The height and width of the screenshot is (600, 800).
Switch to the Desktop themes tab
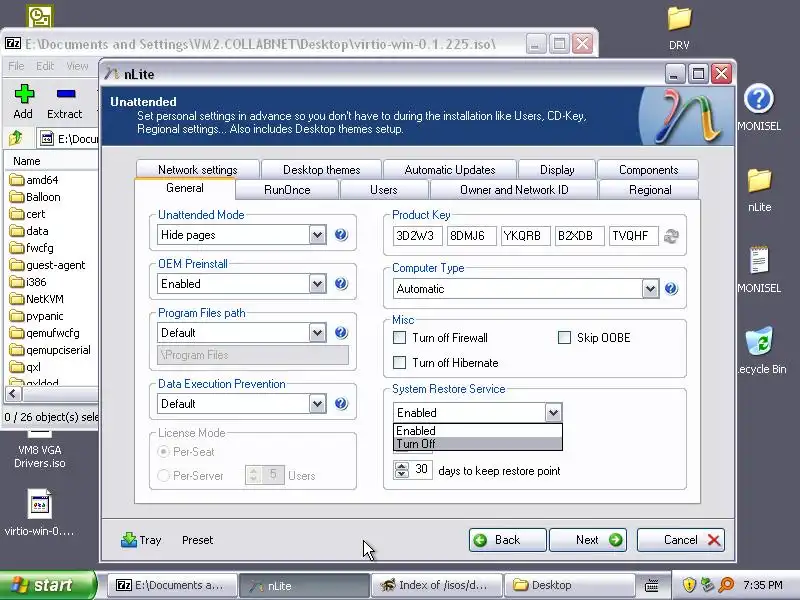321,169
